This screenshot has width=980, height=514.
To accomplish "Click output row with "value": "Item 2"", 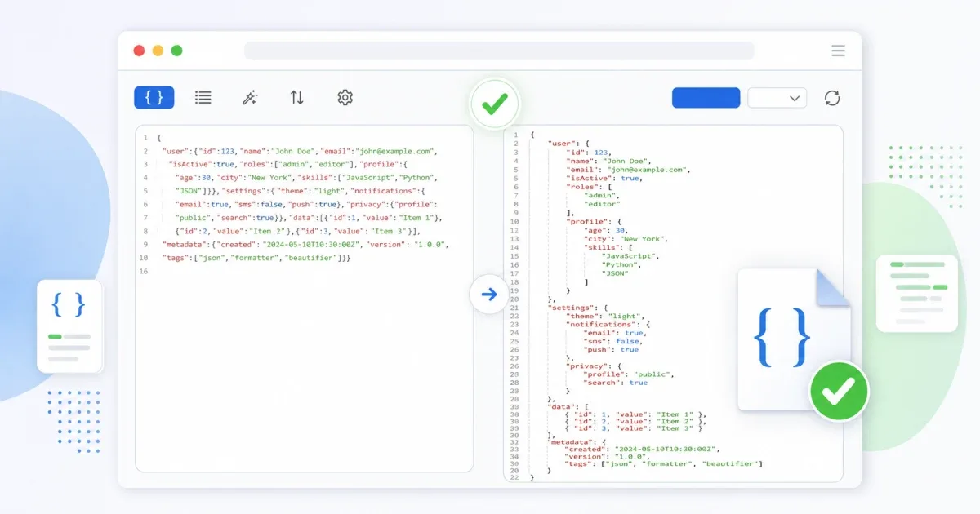I will [x=635, y=421].
